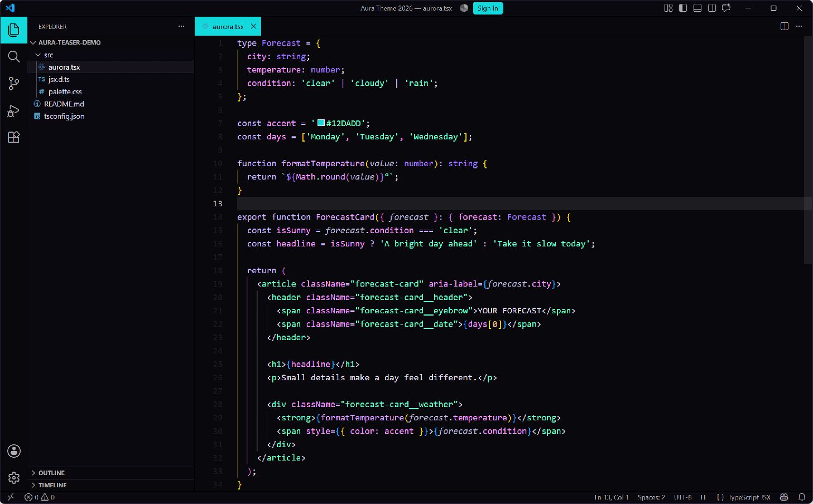Place cursor on empty line 13

521,203
